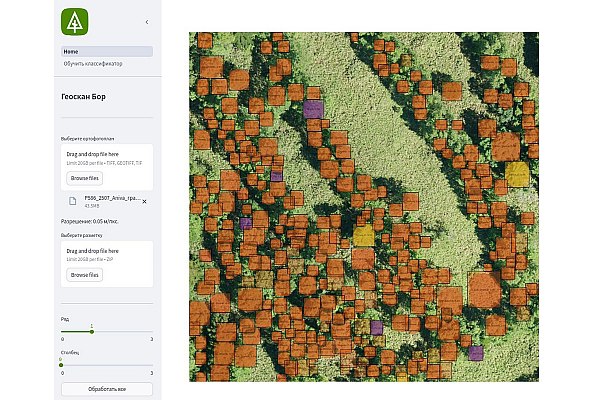Click the Геоскан Бор heading

click(x=85, y=98)
